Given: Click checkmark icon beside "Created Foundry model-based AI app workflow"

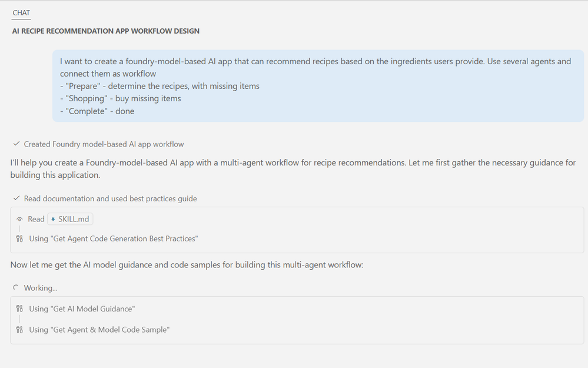Looking at the screenshot, I should point(16,144).
